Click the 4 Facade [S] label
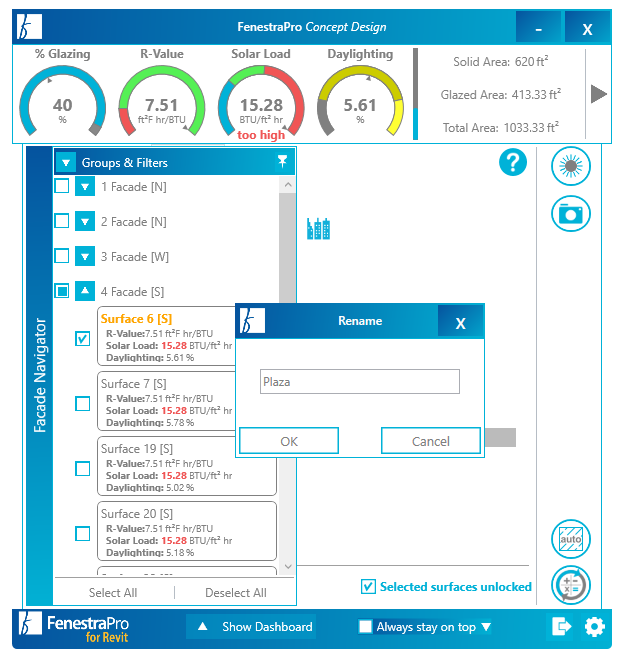This screenshot has width=619, height=655. pos(132,291)
